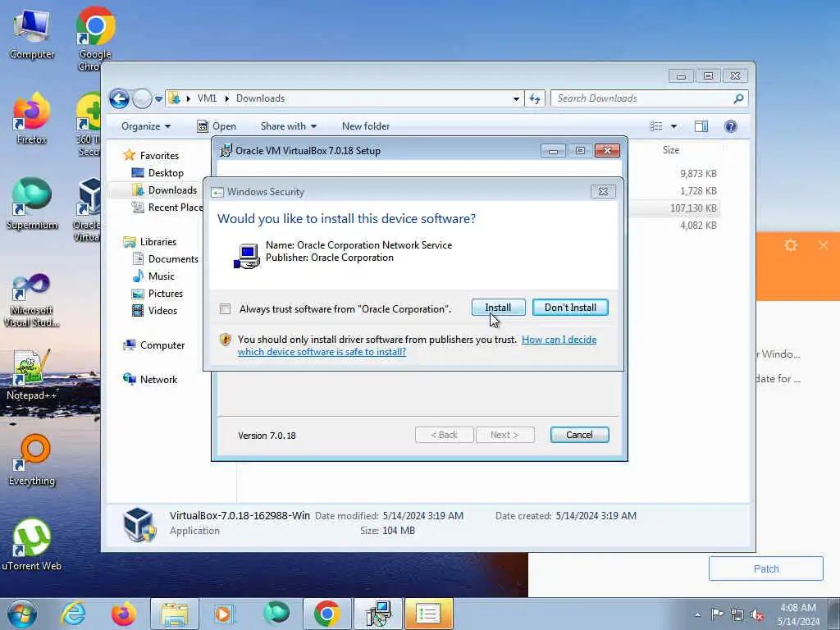
Task: Click the Microsoft Visual Studio desktop icon
Action: click(x=32, y=300)
